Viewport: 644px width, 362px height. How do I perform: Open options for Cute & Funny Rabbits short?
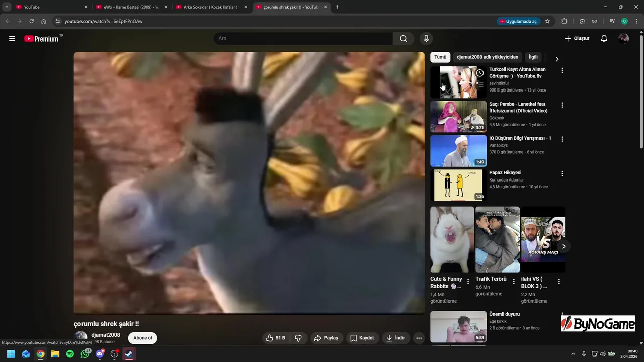(x=468, y=282)
